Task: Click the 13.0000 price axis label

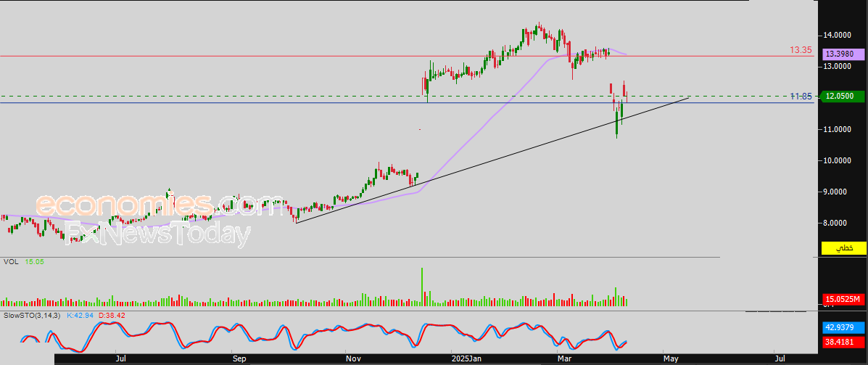Action: click(836, 67)
